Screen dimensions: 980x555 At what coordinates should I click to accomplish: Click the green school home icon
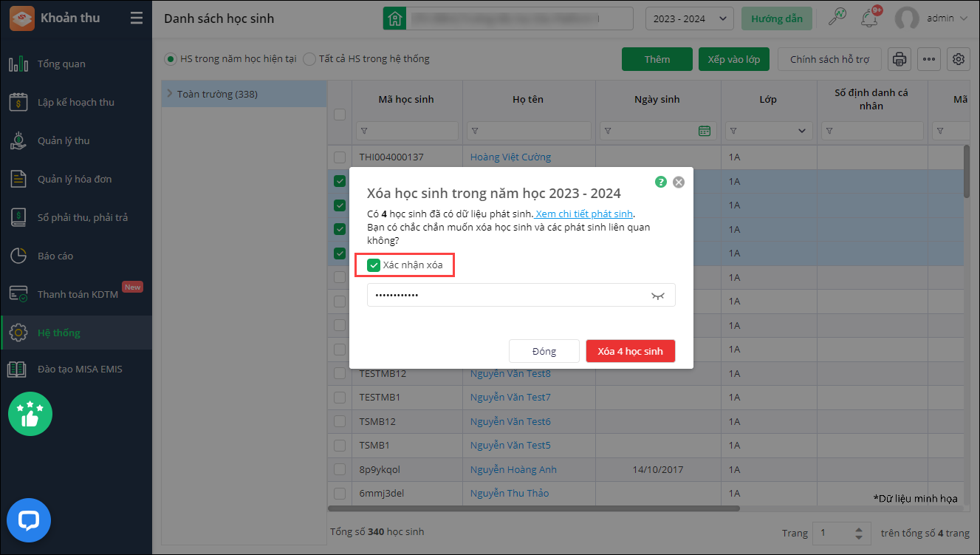[x=394, y=18]
